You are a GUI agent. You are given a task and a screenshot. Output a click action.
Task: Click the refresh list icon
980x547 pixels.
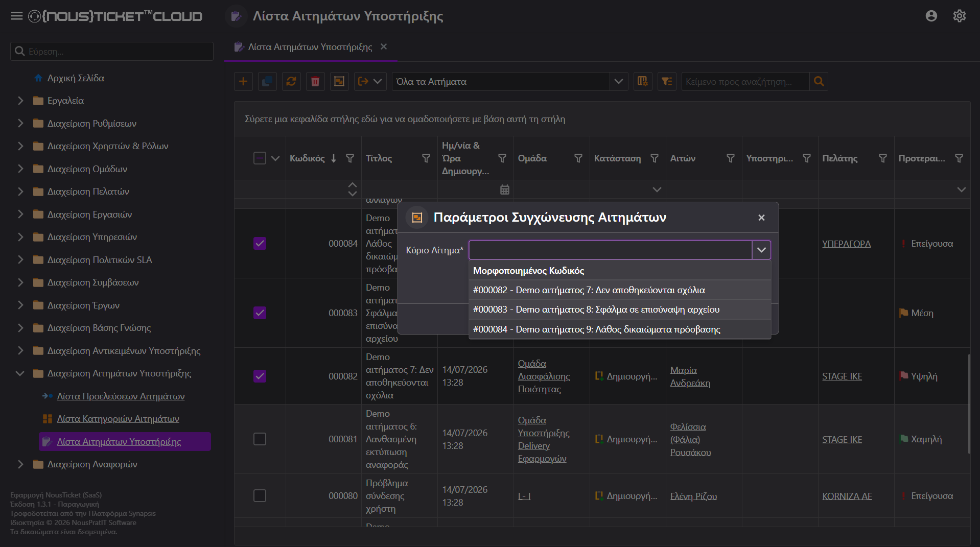pos(291,82)
